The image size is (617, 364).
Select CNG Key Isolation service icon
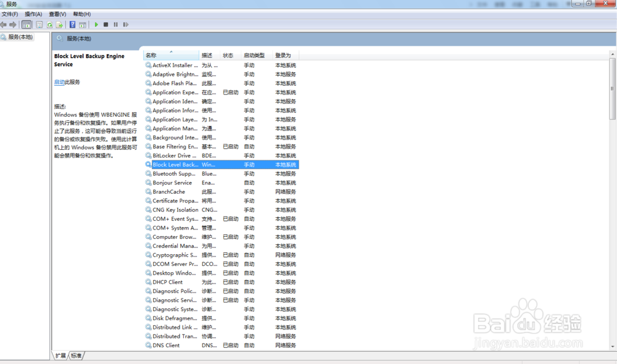(x=148, y=210)
